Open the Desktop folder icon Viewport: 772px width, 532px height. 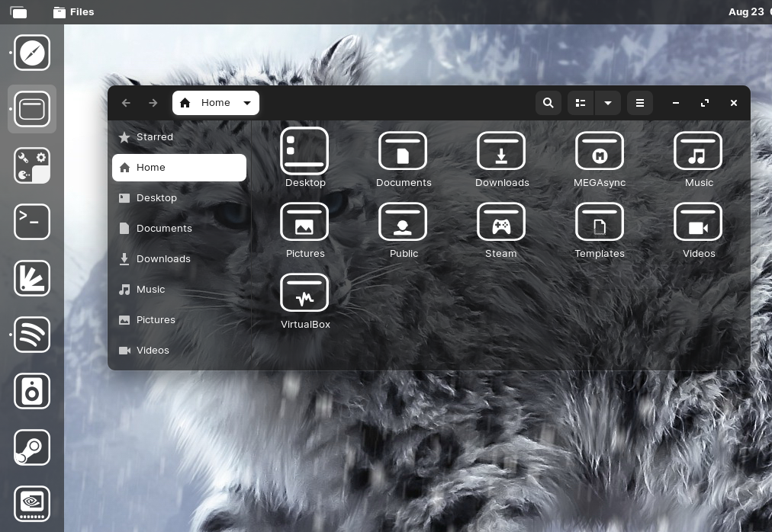click(x=304, y=151)
